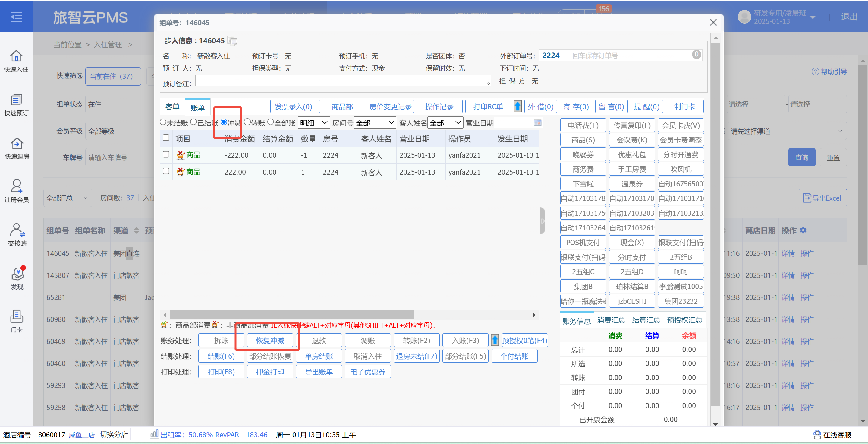Click scroll-right arrow of bill table
The image size is (868, 444).
(x=534, y=315)
